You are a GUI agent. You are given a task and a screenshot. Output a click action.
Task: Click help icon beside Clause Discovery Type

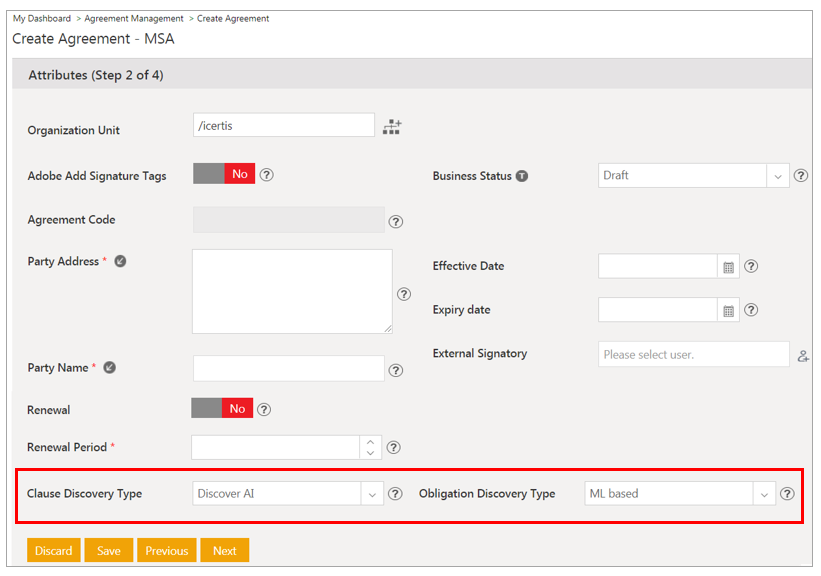pyautogui.click(x=395, y=494)
